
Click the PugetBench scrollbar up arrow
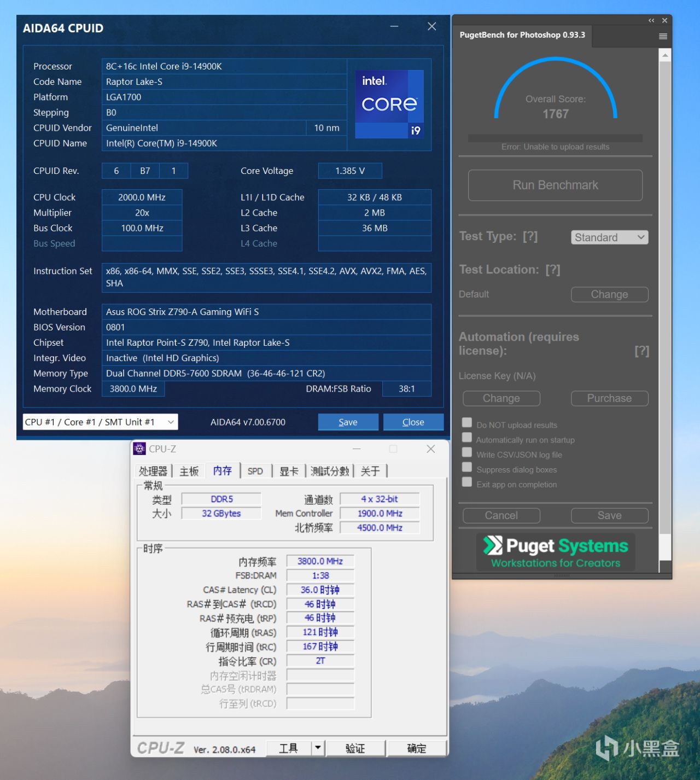(665, 55)
